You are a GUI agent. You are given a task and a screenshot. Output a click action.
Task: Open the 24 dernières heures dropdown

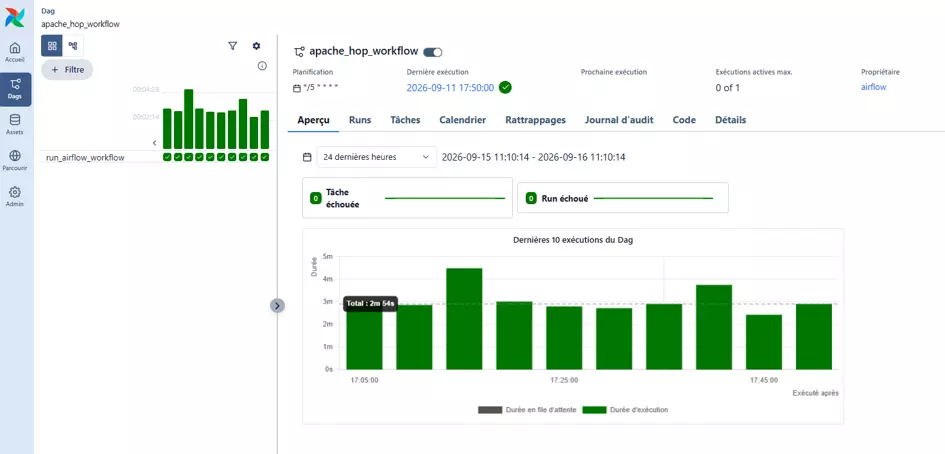(377, 157)
